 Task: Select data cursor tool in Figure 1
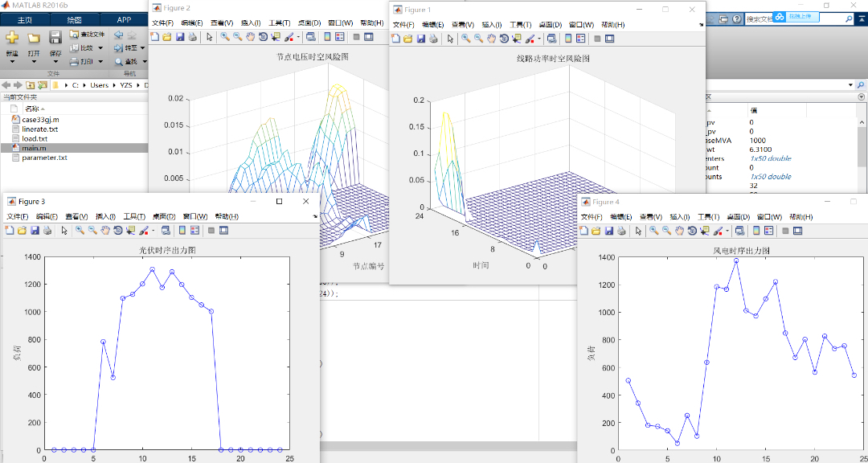[x=517, y=39]
